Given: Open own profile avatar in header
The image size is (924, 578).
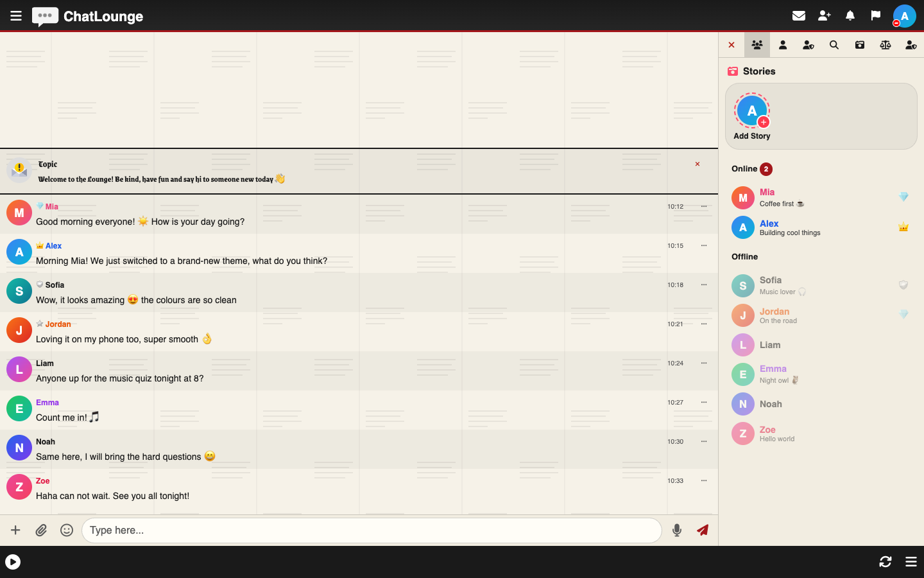Looking at the screenshot, I should pyautogui.click(x=904, y=16).
